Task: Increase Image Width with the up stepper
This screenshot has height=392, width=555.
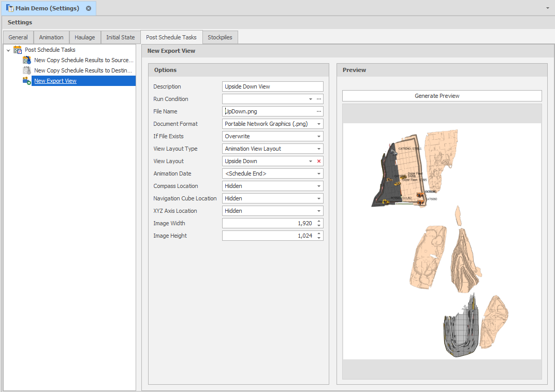Action: tap(319, 221)
